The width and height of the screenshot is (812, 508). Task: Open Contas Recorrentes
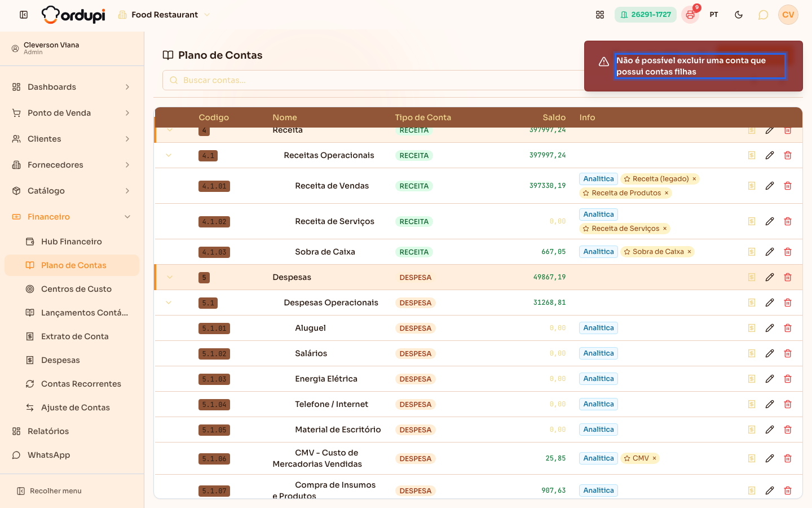[x=72, y=384]
